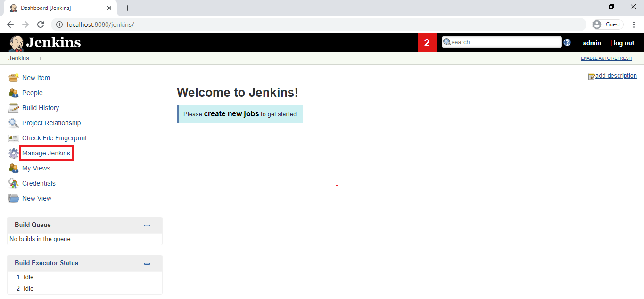Open a new browser tab
644x299 pixels.
click(127, 8)
